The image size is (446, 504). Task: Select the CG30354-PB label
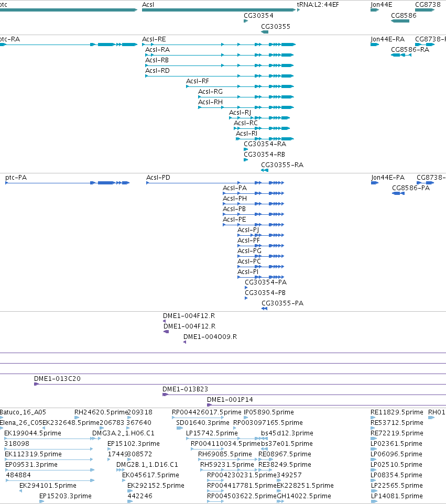[x=265, y=292]
